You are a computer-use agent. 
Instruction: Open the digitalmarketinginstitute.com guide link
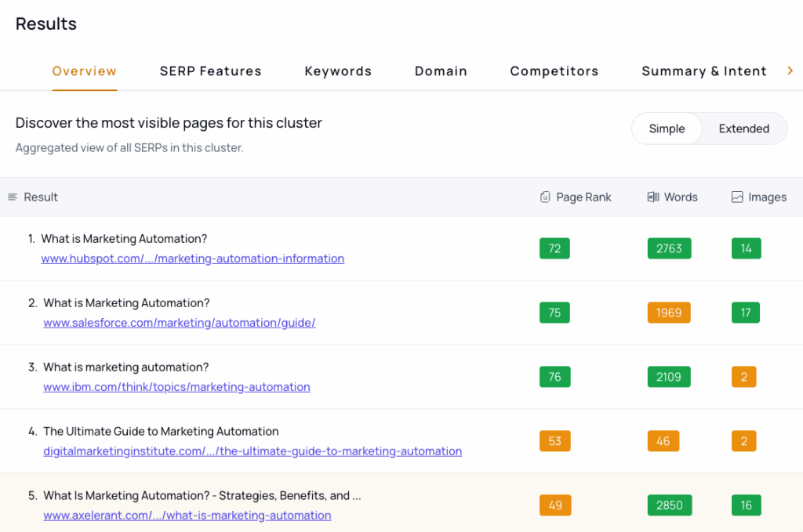[x=253, y=451]
